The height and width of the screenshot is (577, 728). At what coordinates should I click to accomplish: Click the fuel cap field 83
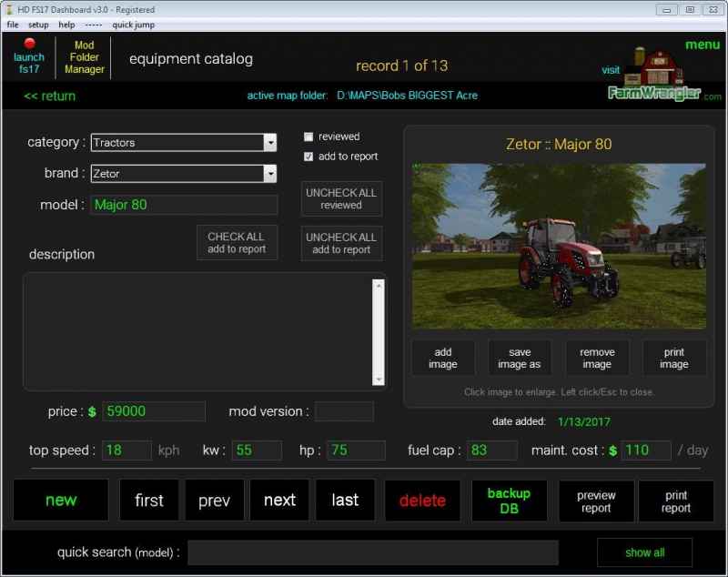tap(492, 450)
